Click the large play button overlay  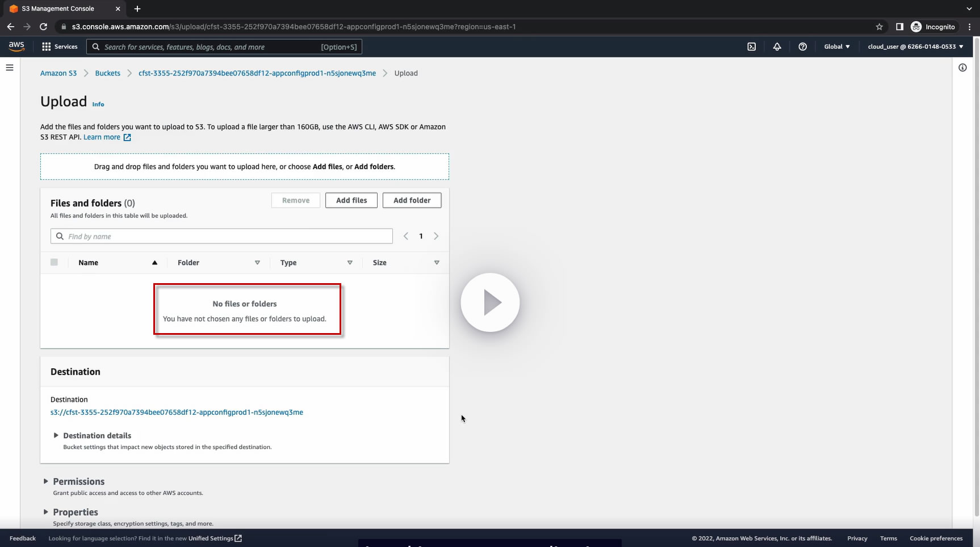point(490,302)
